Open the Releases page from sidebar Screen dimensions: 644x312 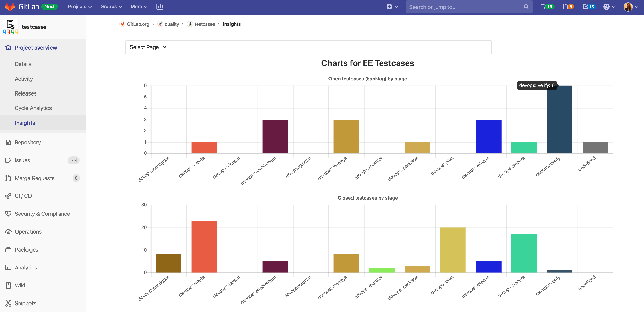point(25,93)
